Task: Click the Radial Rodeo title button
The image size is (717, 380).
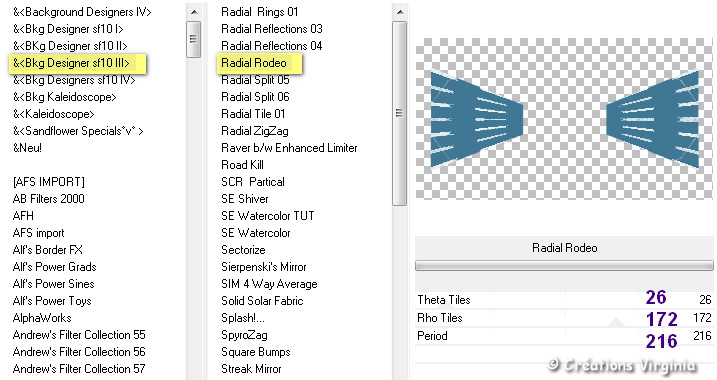Action: tap(564, 248)
